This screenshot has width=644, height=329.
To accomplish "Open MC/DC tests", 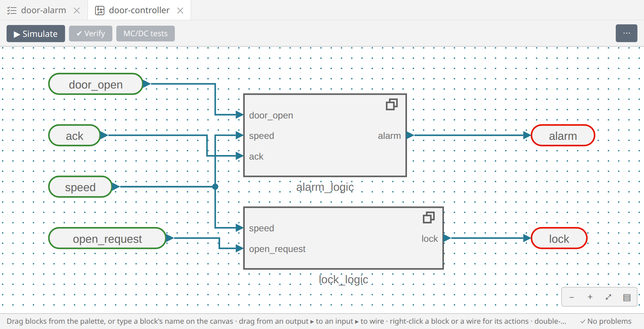I will (x=146, y=34).
